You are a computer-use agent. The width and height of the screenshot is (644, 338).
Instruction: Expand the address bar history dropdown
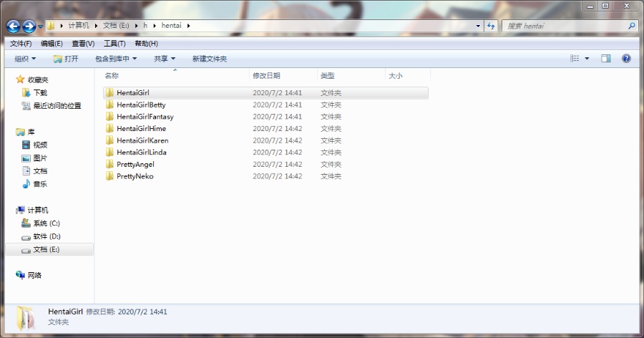pyautogui.click(x=478, y=26)
